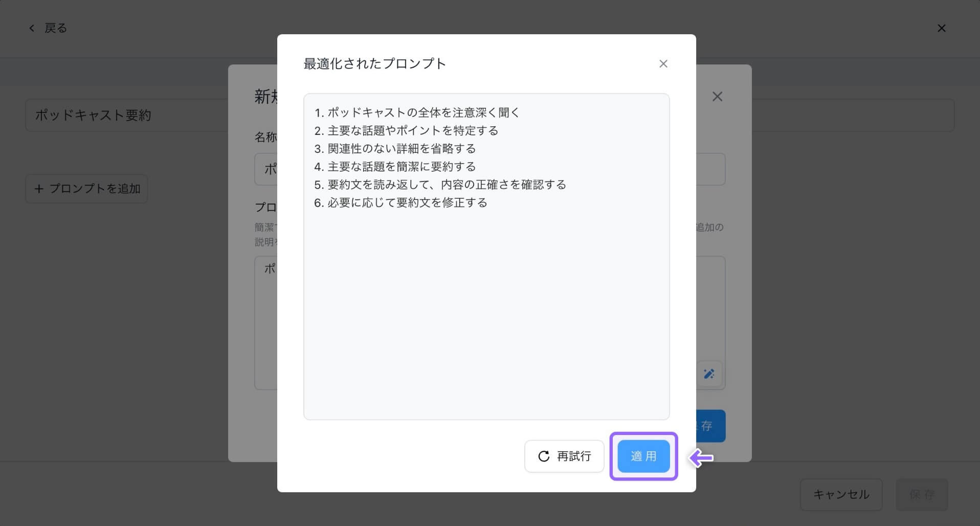Click the plus icon in プロンプトを追加
This screenshot has width=980, height=526.
coord(39,189)
